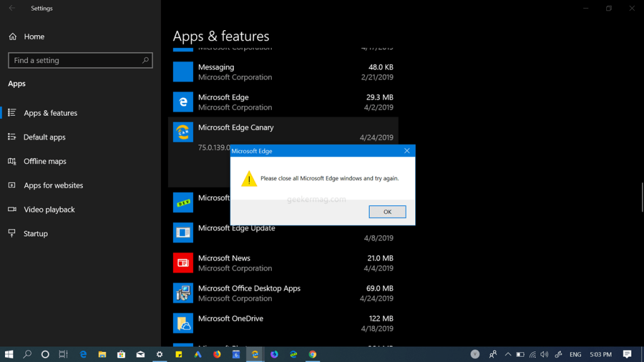
Task: Click the Settings gear icon in taskbar
Action: coord(159,354)
